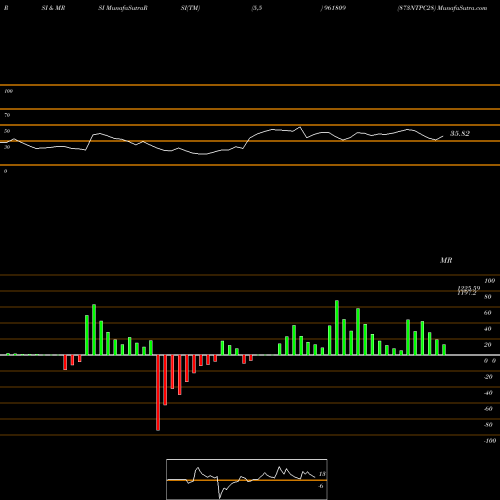Click the 1225.59 value near MR axis
The width and height of the screenshot is (500, 500).
click(x=469, y=288)
